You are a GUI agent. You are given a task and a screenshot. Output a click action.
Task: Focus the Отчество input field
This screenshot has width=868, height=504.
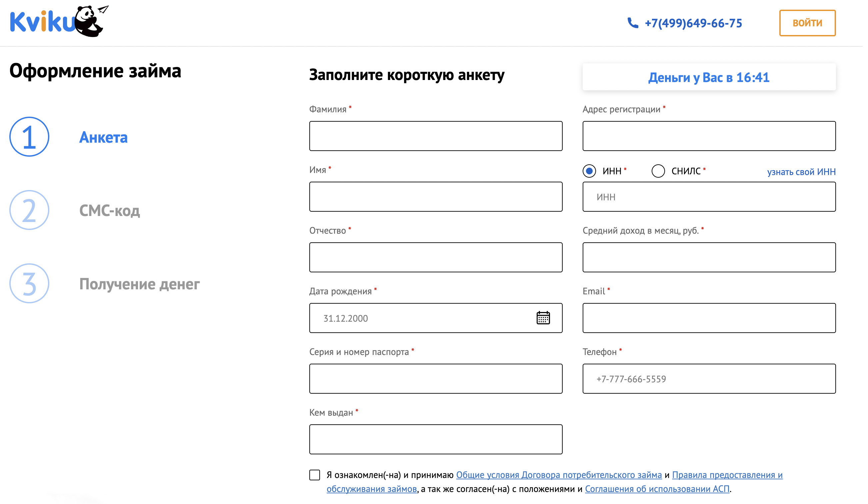(436, 257)
